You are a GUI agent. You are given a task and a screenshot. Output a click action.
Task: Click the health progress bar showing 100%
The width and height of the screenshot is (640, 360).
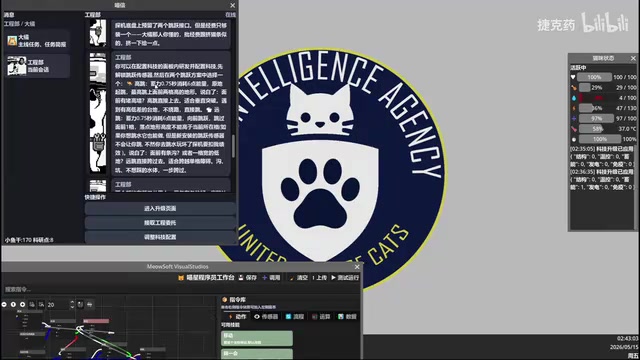594,77
